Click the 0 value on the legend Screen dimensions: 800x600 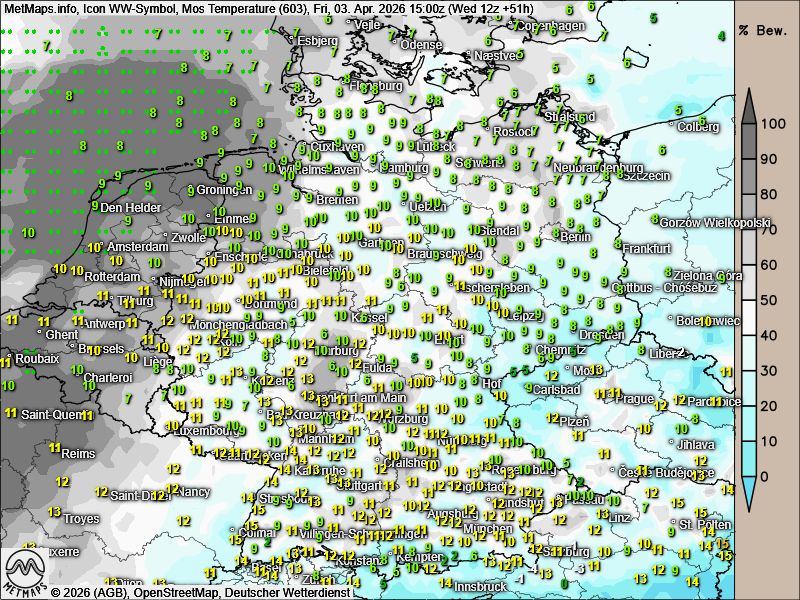click(766, 476)
